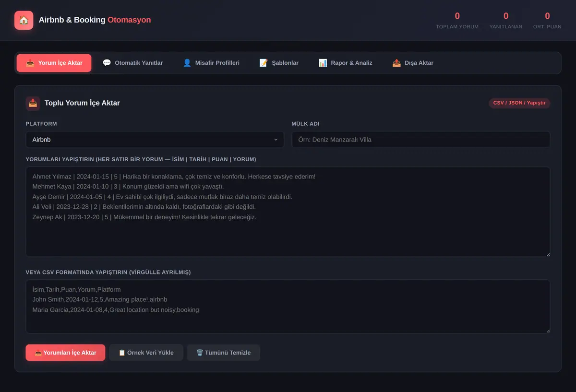The image size is (576, 392).
Task: Click the bar chart icon of Rapor & Analiz
Action: pyautogui.click(x=323, y=63)
